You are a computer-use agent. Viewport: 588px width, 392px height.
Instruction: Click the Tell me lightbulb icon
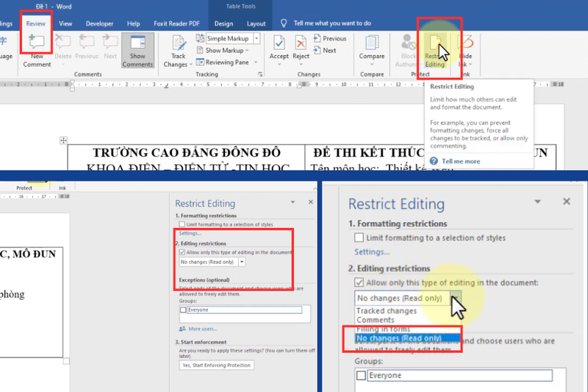pyautogui.click(x=284, y=24)
